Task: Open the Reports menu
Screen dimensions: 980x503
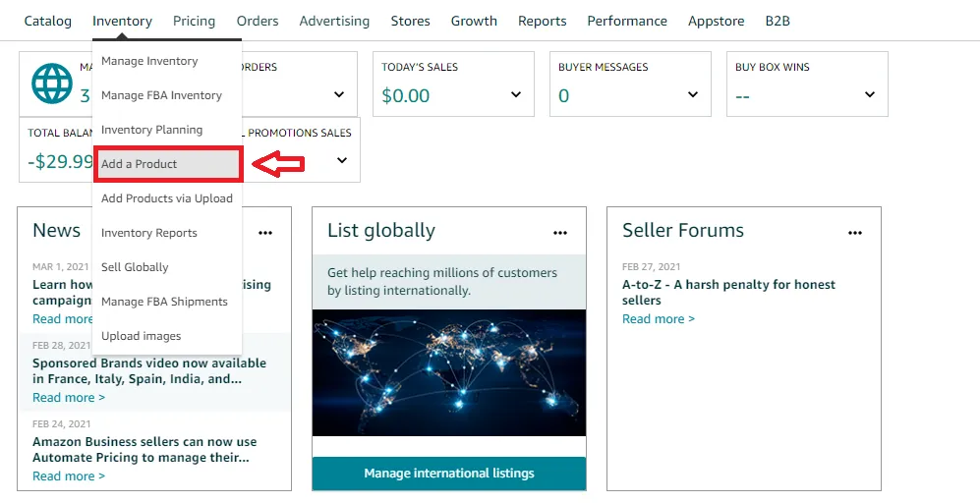Action: (543, 22)
